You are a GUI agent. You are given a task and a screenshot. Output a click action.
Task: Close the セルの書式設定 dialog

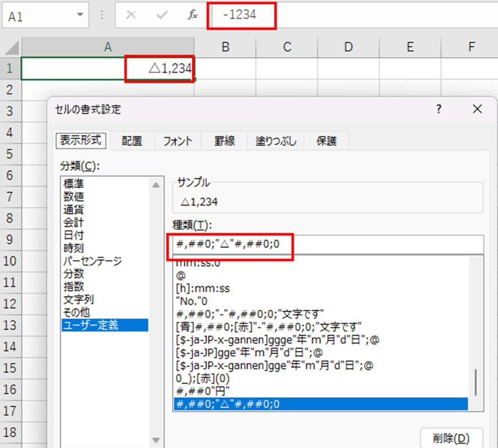(477, 109)
